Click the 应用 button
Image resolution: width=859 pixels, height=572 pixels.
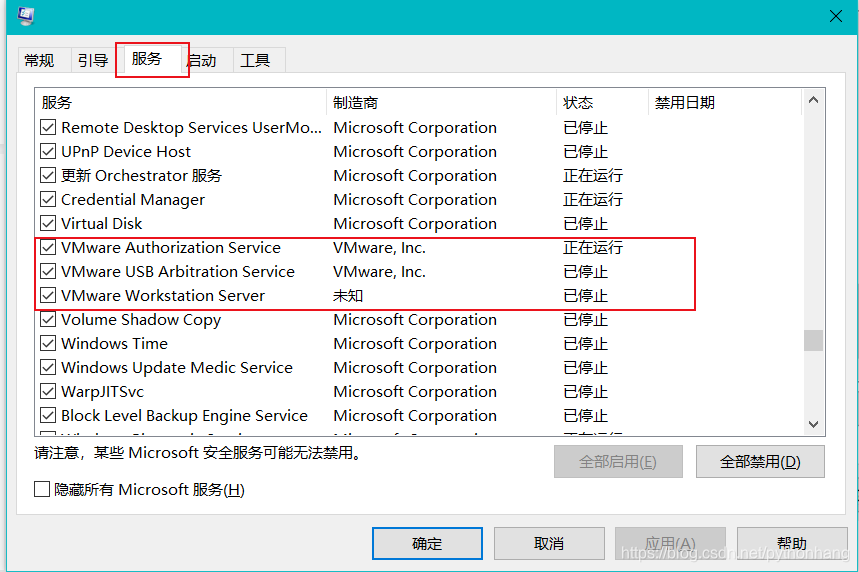(x=671, y=544)
